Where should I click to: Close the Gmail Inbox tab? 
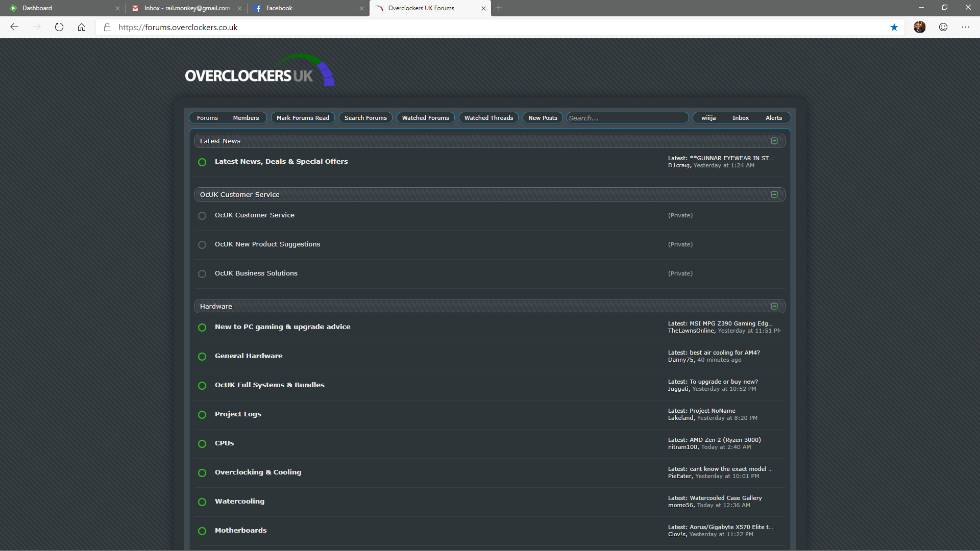(239, 8)
